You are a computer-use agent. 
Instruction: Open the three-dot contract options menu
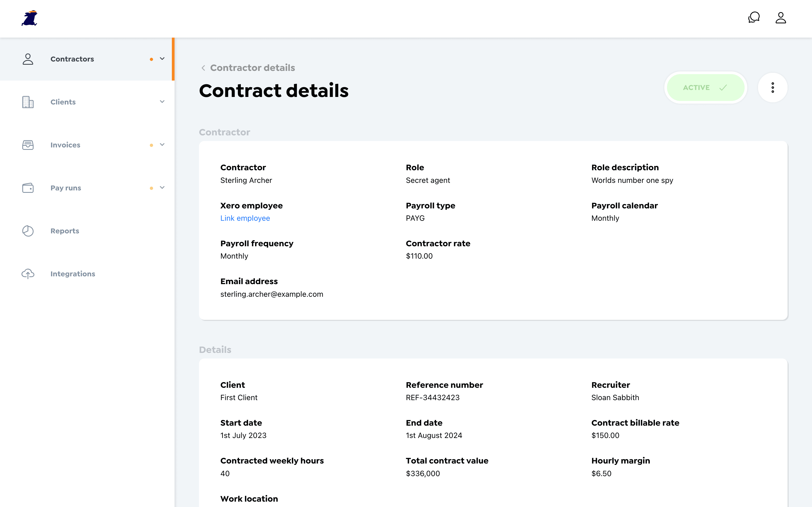pyautogui.click(x=772, y=87)
